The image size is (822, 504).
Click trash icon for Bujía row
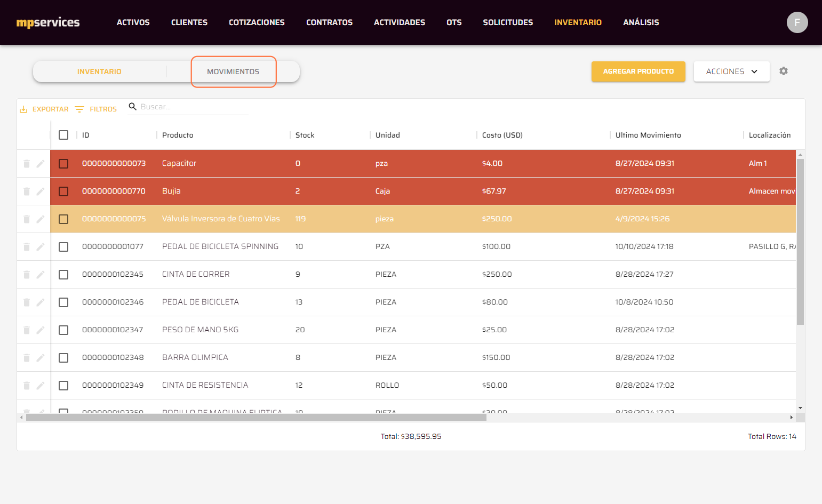point(27,191)
